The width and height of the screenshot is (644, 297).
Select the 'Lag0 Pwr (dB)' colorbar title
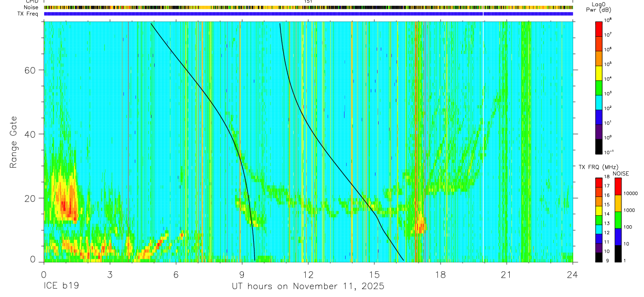[x=598, y=7]
